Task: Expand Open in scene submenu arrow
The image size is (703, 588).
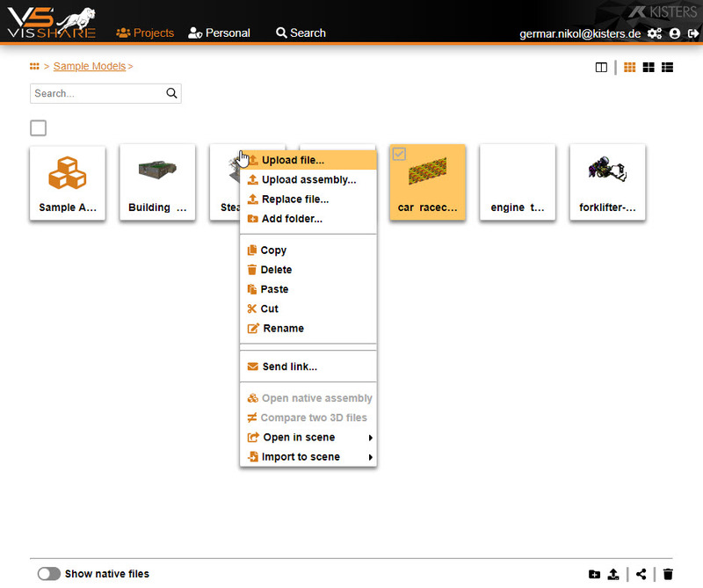Action: 370,438
